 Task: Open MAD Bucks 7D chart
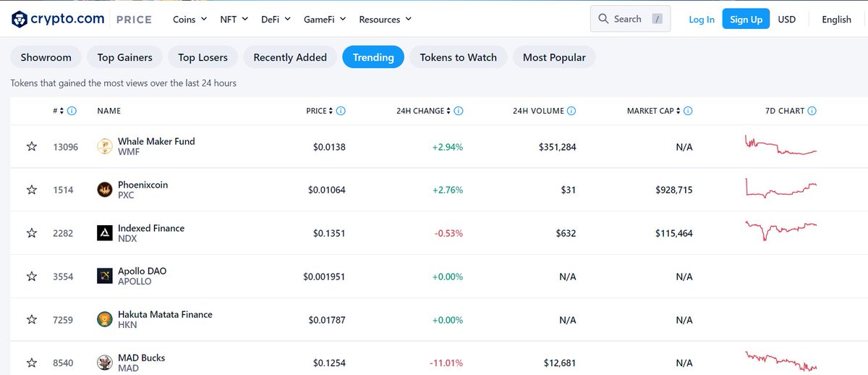(780, 360)
